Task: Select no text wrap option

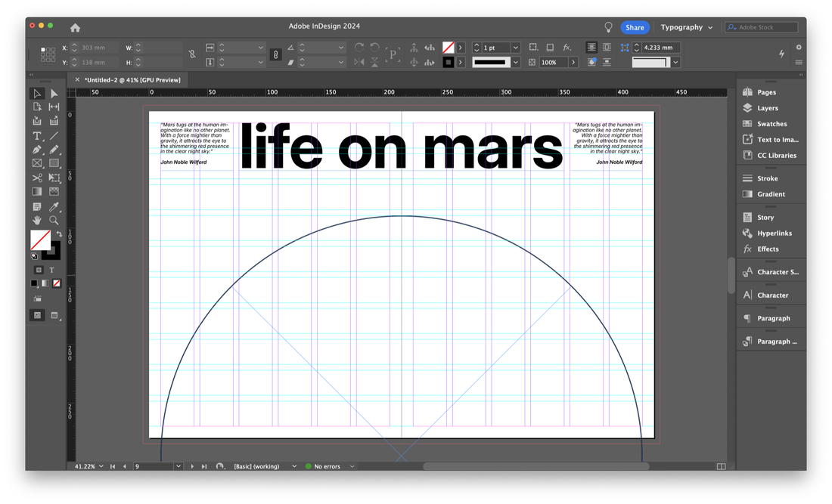Action: point(591,48)
